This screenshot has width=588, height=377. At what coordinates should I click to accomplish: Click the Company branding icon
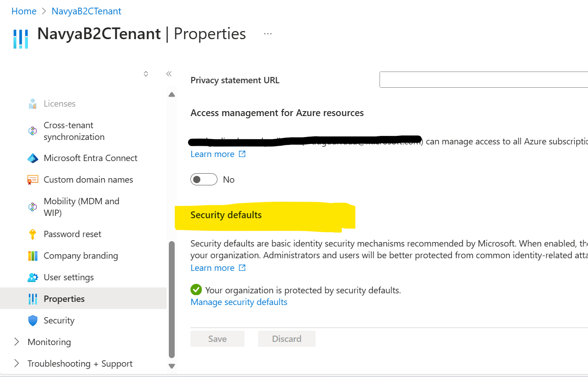tap(33, 256)
